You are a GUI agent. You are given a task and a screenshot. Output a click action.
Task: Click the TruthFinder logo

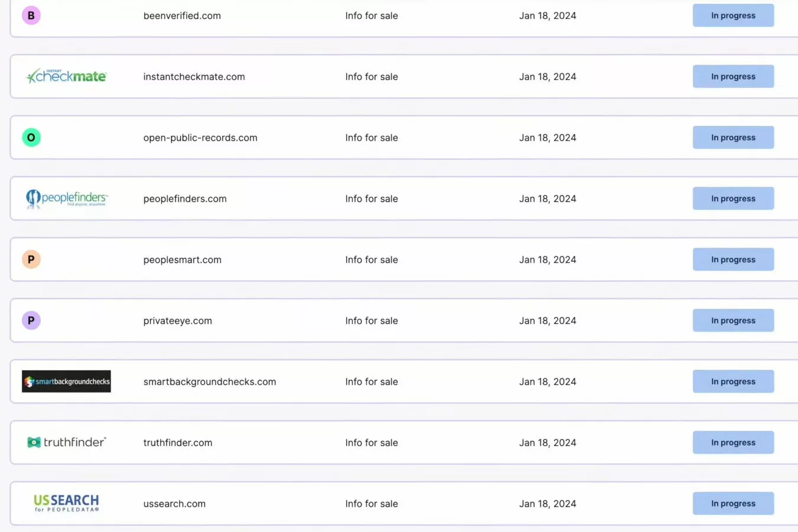(x=66, y=442)
